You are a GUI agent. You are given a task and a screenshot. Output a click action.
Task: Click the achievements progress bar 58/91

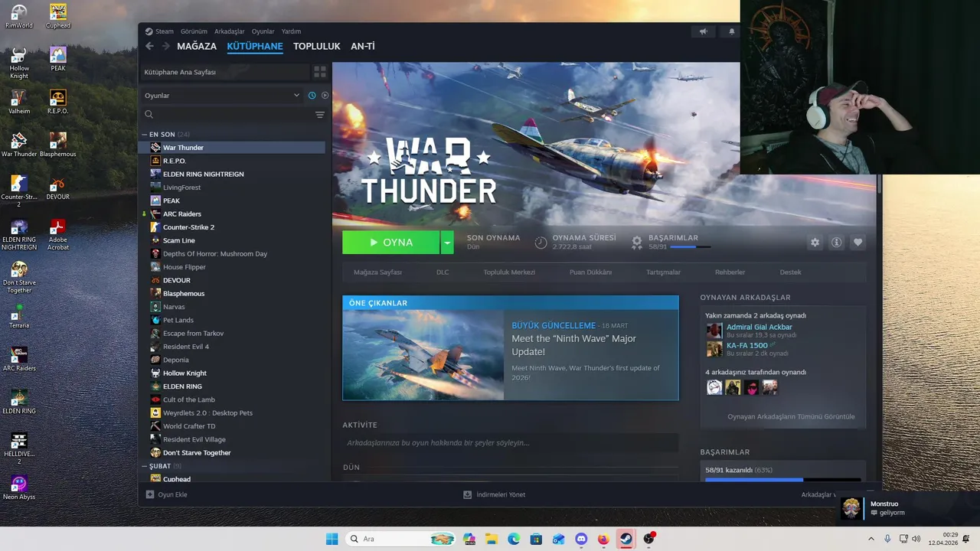click(x=691, y=246)
